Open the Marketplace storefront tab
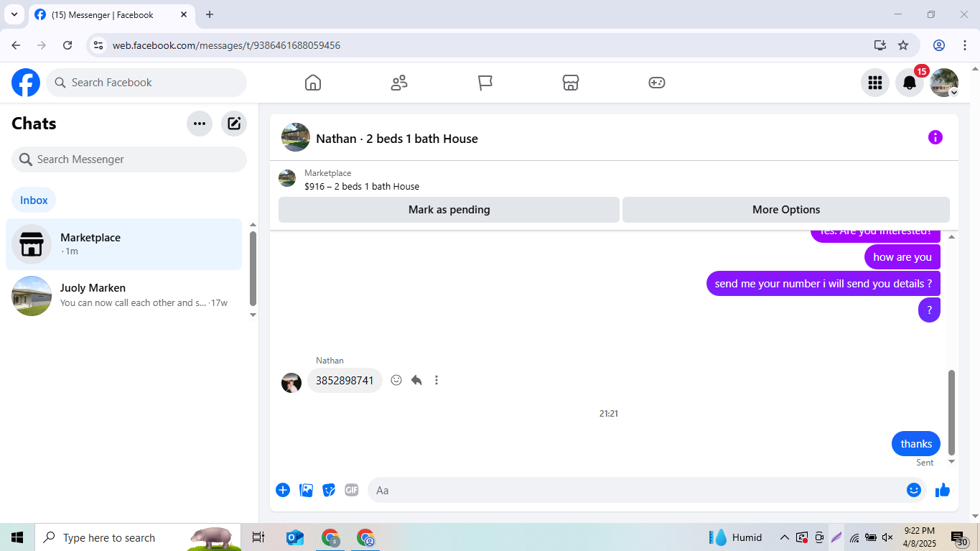The height and width of the screenshot is (551, 980). [571, 83]
